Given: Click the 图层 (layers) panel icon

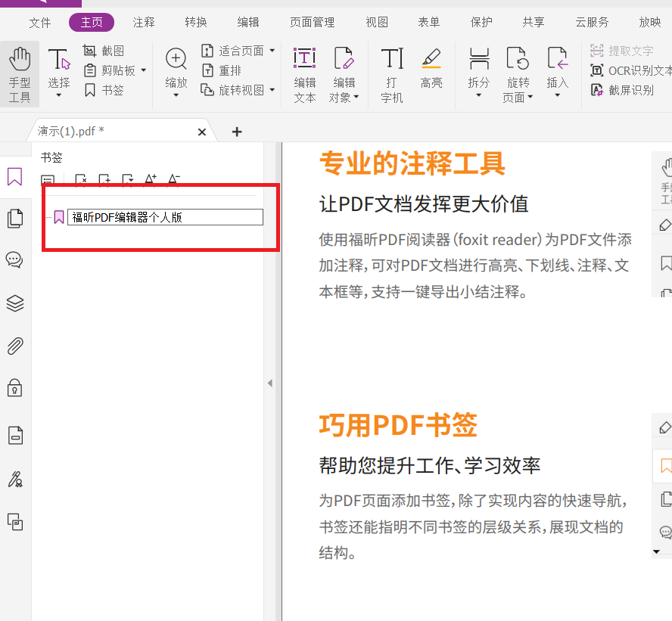Looking at the screenshot, I should tap(15, 303).
